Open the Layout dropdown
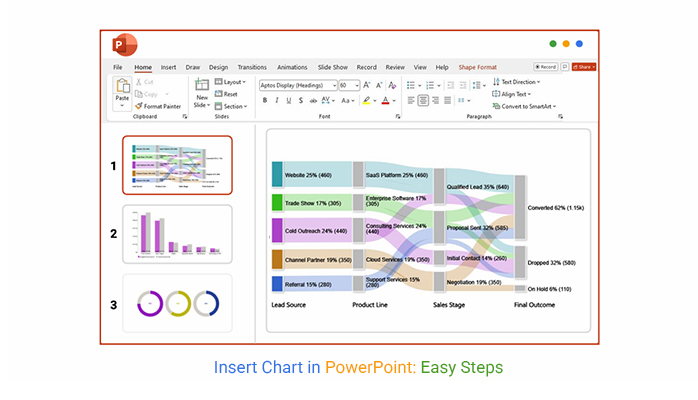 (x=231, y=82)
